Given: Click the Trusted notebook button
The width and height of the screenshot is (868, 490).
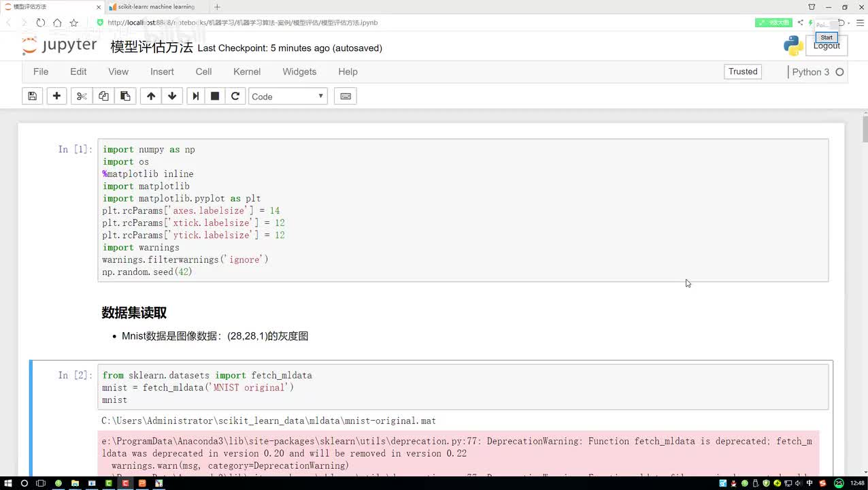Looking at the screenshot, I should click(x=743, y=71).
